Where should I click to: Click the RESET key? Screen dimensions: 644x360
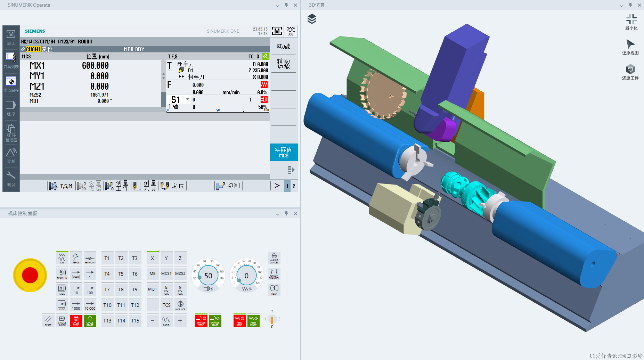pyautogui.click(x=48, y=321)
